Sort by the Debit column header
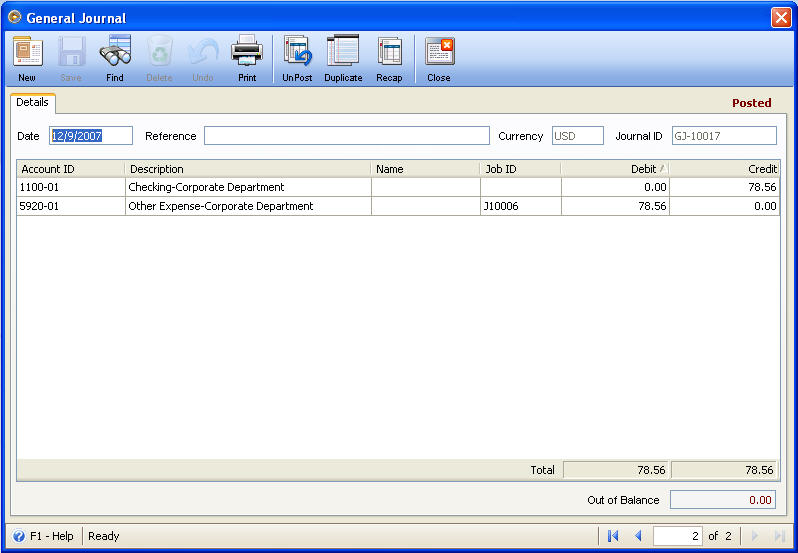 pos(615,169)
